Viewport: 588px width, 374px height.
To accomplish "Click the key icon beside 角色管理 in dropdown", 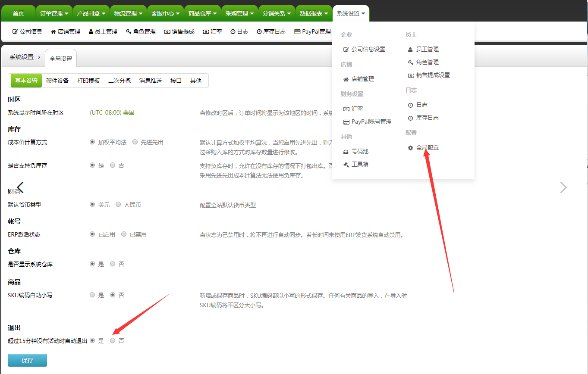I will [410, 62].
